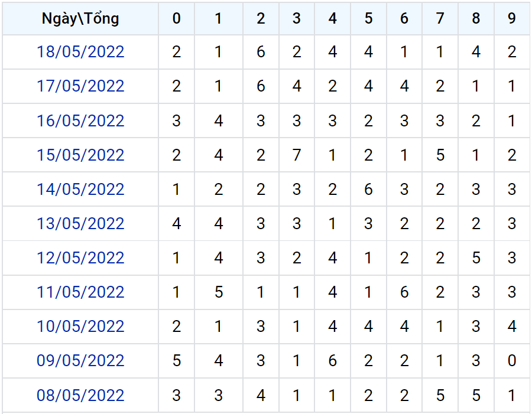Open the 12/05/2022 date link
532x414 pixels.
pos(80,257)
